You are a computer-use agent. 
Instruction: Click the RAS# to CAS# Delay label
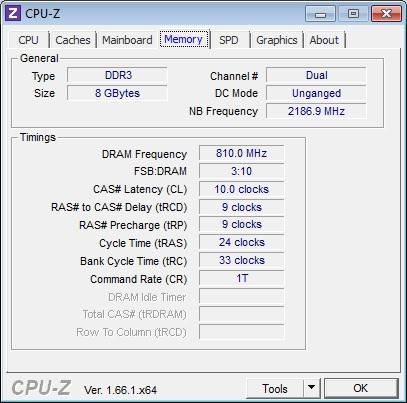119,208
